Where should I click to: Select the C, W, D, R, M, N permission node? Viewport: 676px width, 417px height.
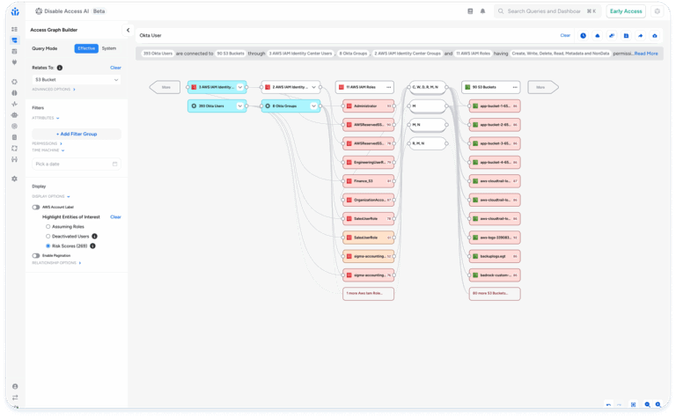[x=427, y=87]
